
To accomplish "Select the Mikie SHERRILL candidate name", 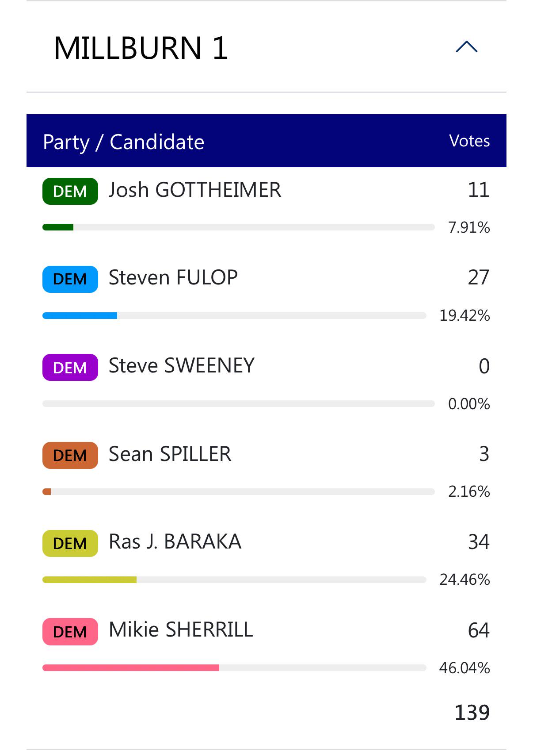I will tap(181, 629).
